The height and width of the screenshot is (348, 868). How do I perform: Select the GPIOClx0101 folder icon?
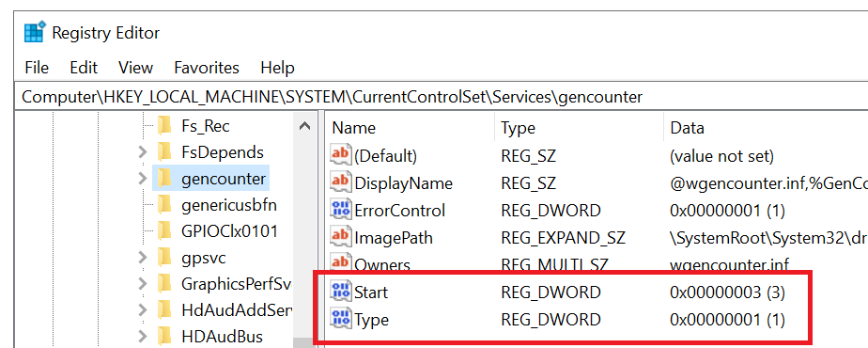(x=164, y=230)
